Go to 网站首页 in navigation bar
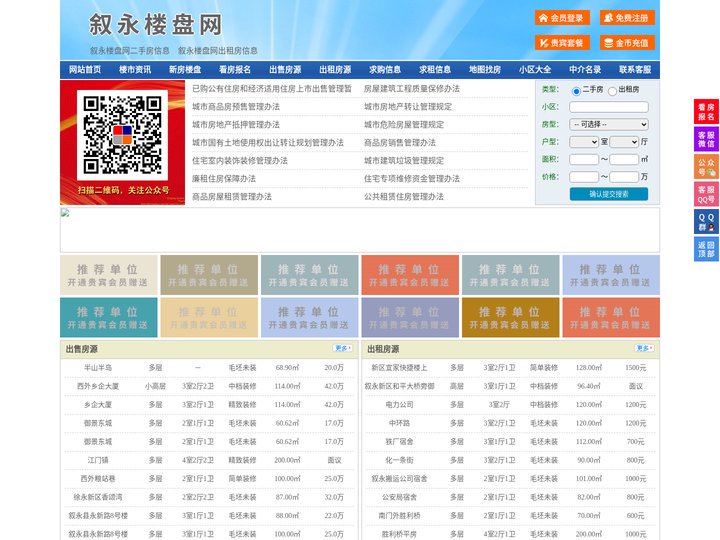Screen dimensions: 720x540 tap(85, 70)
